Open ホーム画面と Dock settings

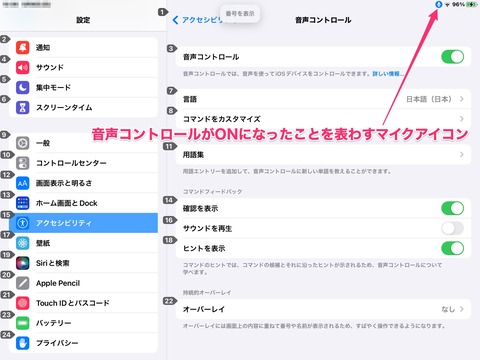(83, 203)
